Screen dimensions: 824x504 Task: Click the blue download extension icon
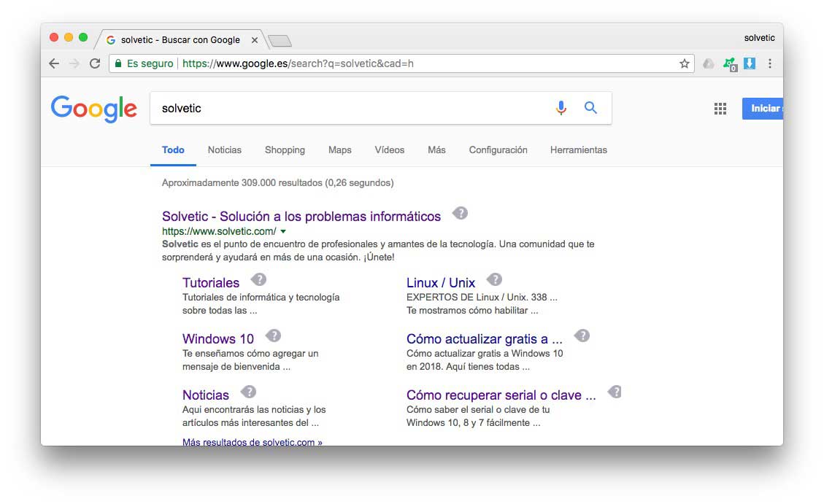[749, 63]
